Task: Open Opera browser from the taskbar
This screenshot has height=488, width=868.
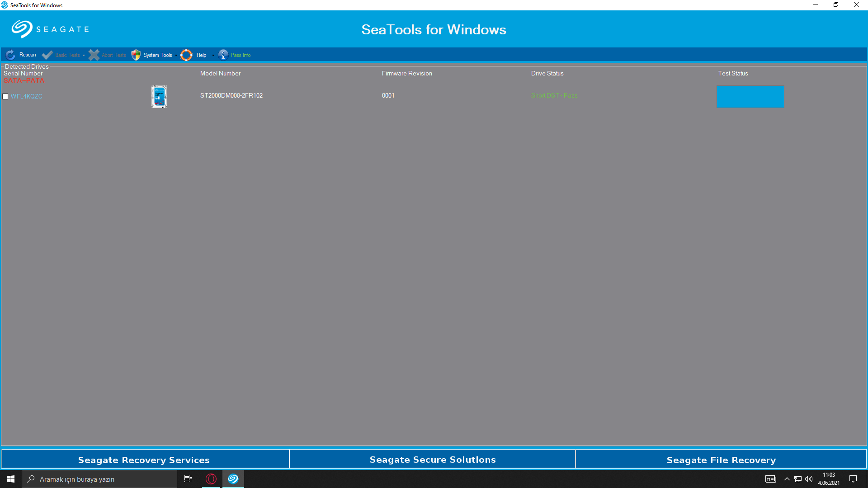Action: (211, 479)
